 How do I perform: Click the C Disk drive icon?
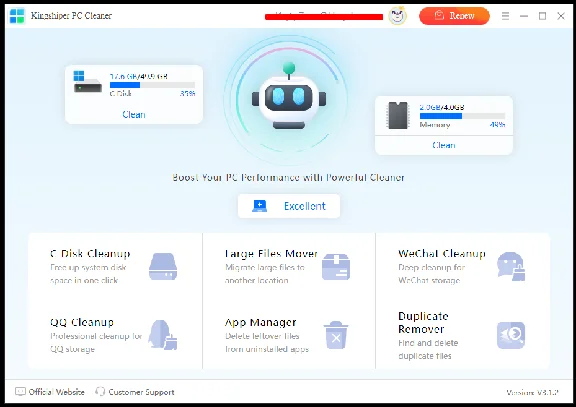(87, 82)
